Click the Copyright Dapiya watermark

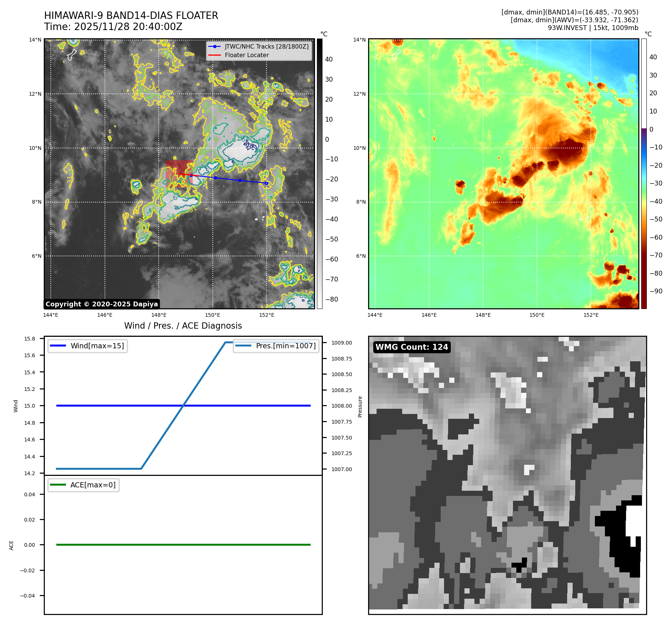(102, 304)
